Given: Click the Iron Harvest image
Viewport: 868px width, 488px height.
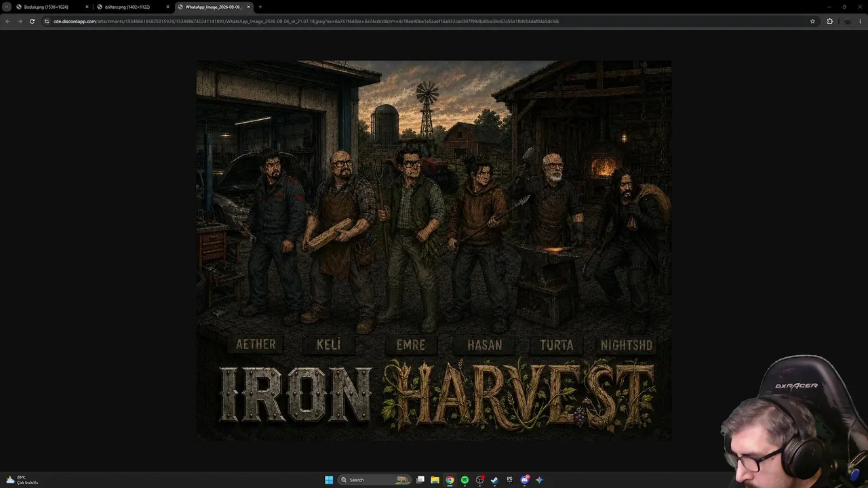Looking at the screenshot, I should tap(434, 251).
